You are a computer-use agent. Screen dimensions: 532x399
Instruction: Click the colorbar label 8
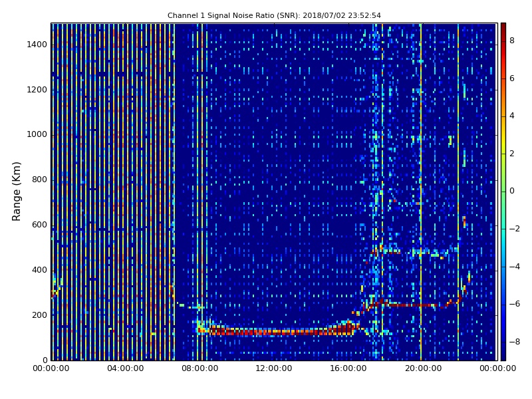[512, 41]
